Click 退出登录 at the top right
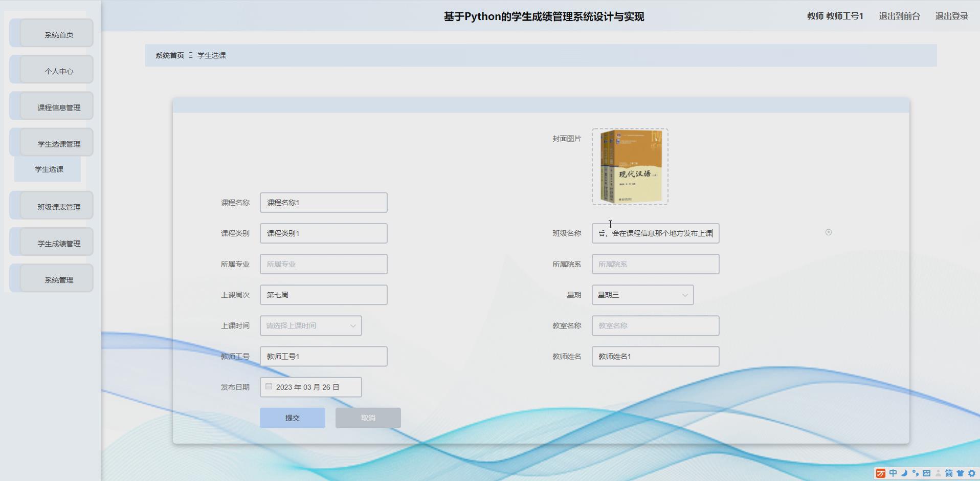Image resolution: width=980 pixels, height=481 pixels. click(x=951, y=16)
